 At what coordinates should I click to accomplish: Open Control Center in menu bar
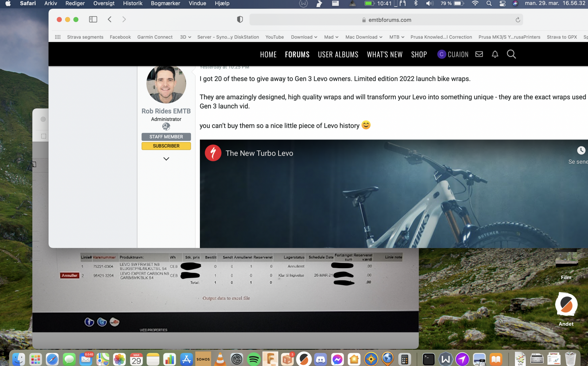pos(502,3)
